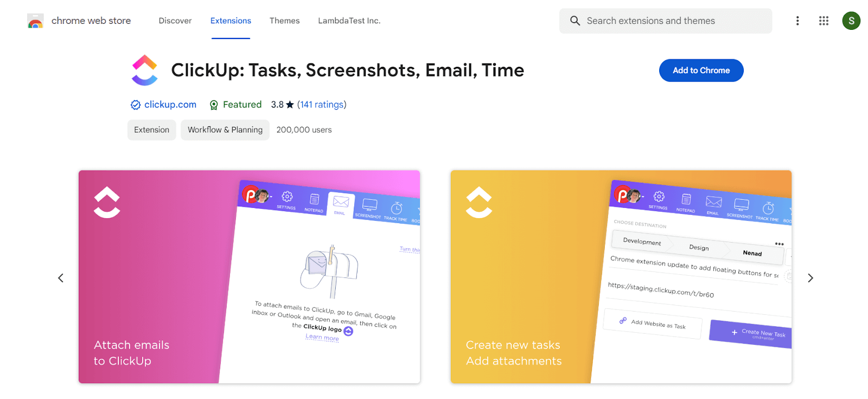Open the 141 ratings link
The height and width of the screenshot is (399, 868).
322,104
